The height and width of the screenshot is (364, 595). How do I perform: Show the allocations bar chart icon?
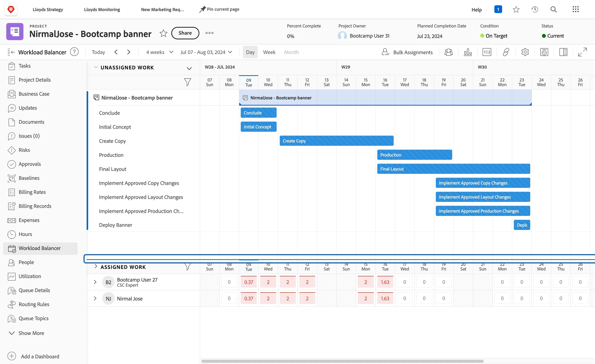[468, 52]
